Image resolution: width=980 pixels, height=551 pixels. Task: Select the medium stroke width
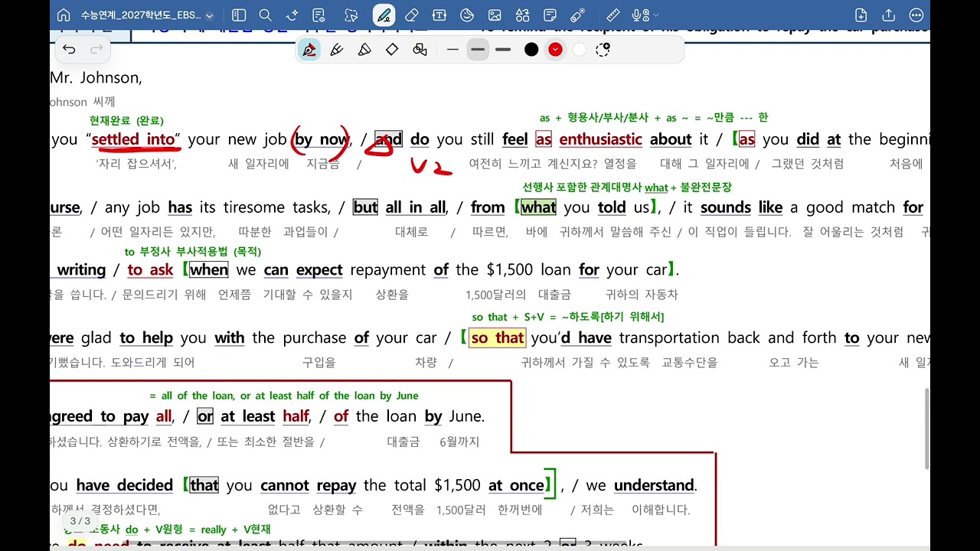(x=478, y=50)
